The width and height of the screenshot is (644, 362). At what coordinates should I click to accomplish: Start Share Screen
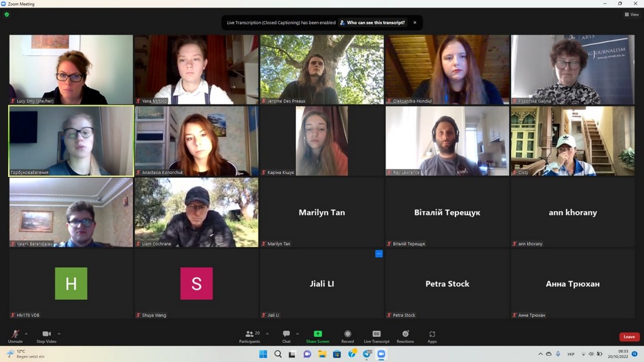[318, 336]
